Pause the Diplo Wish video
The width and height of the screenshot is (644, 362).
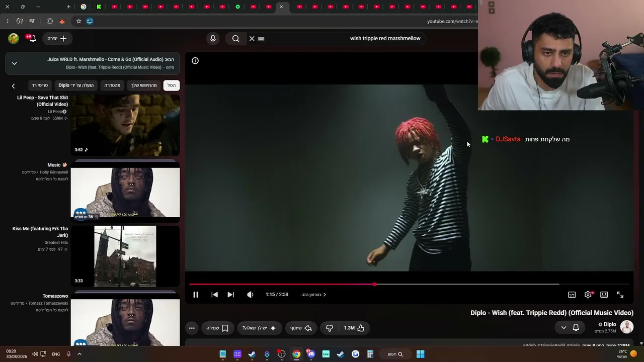[x=196, y=295]
